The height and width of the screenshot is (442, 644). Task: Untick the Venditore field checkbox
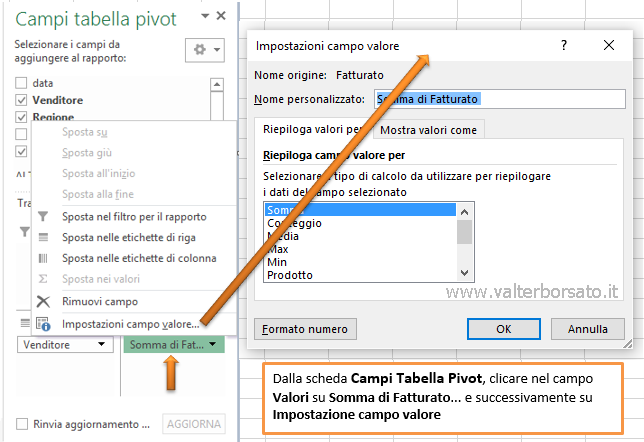pyautogui.click(x=21, y=100)
